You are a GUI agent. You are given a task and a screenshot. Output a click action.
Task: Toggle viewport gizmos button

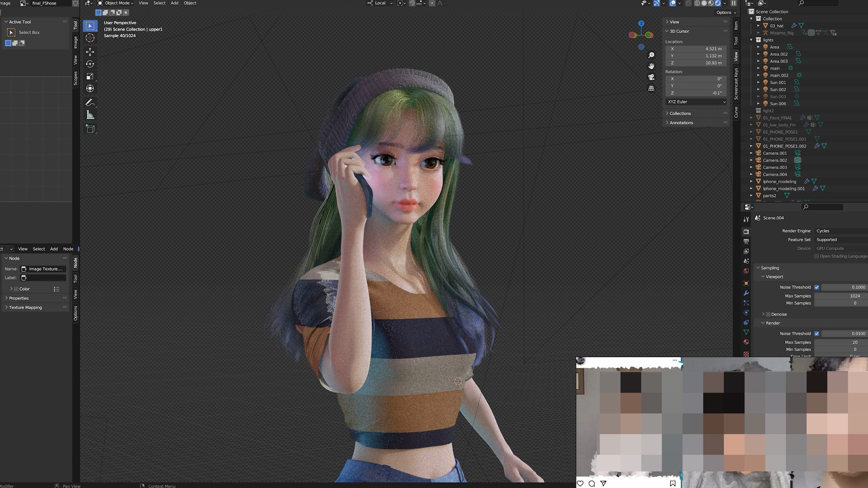pos(657,3)
